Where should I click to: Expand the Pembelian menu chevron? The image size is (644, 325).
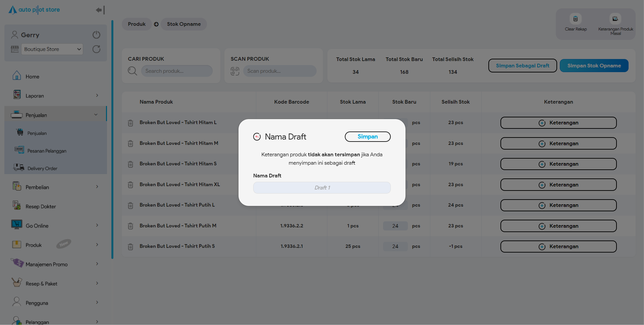pyautogui.click(x=97, y=187)
